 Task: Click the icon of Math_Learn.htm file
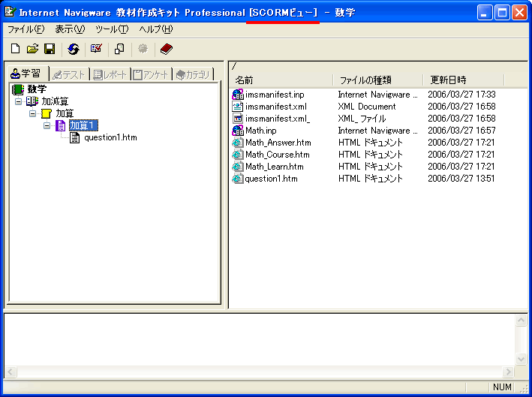tap(238, 167)
